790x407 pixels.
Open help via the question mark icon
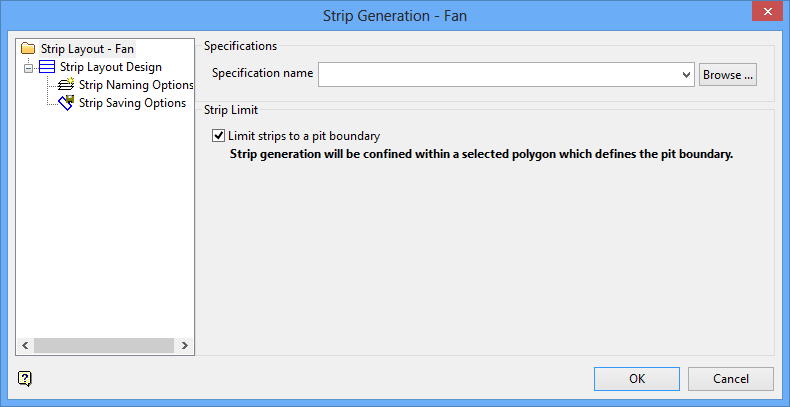click(25, 378)
